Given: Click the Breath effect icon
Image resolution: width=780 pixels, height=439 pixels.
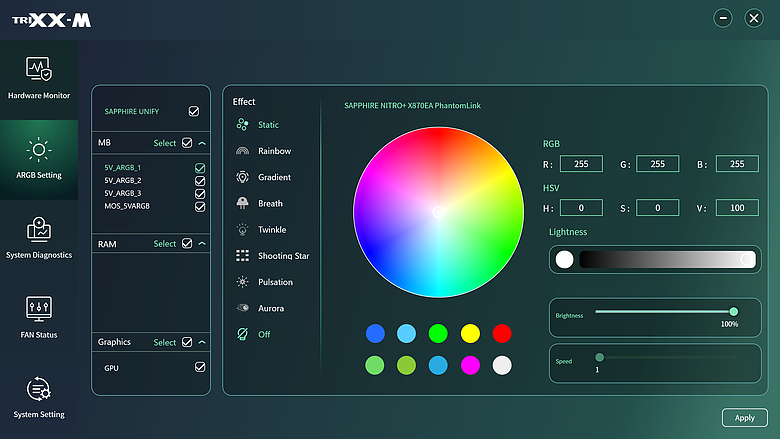Looking at the screenshot, I should 242,203.
